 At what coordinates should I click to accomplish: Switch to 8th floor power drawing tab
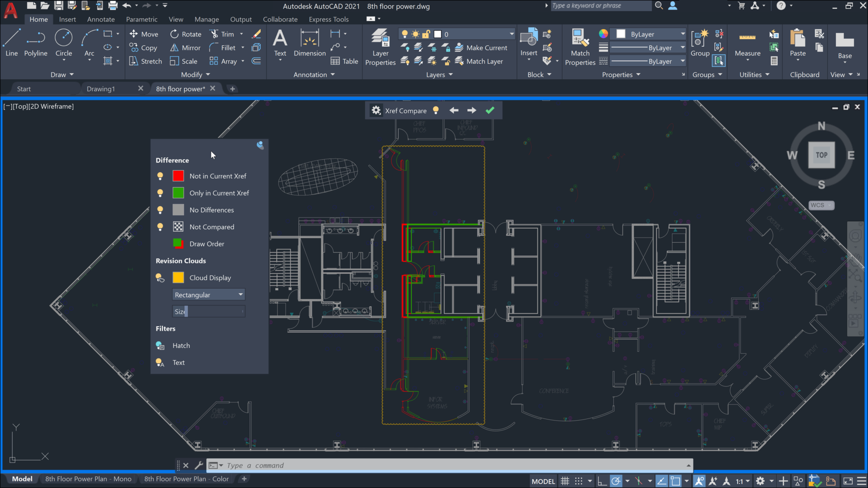pos(180,89)
